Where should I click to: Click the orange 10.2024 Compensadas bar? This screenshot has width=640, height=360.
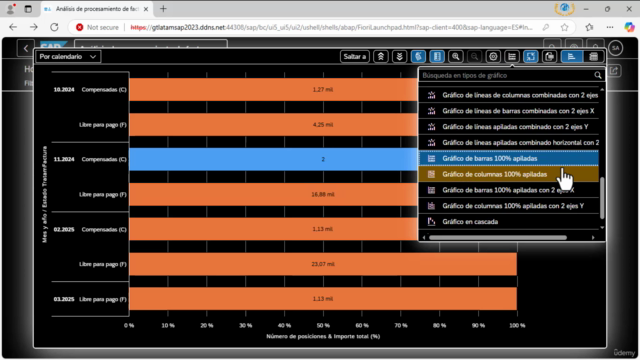(x=273, y=89)
